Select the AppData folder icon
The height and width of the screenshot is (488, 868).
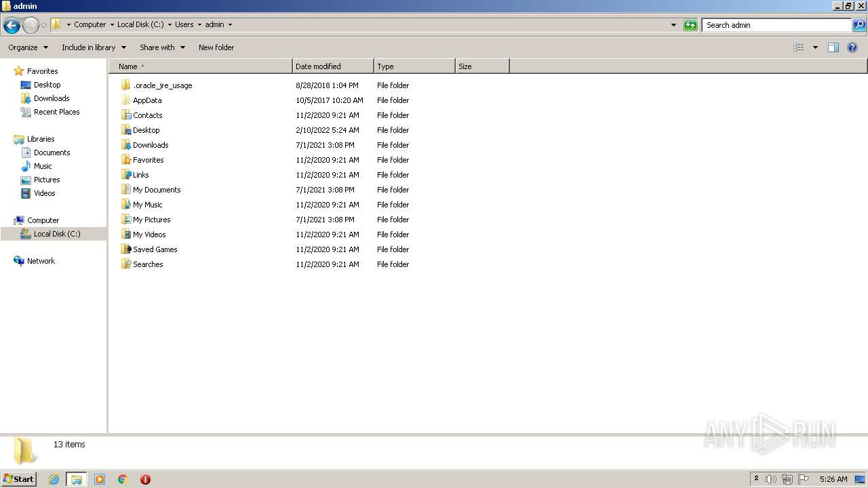(x=126, y=100)
